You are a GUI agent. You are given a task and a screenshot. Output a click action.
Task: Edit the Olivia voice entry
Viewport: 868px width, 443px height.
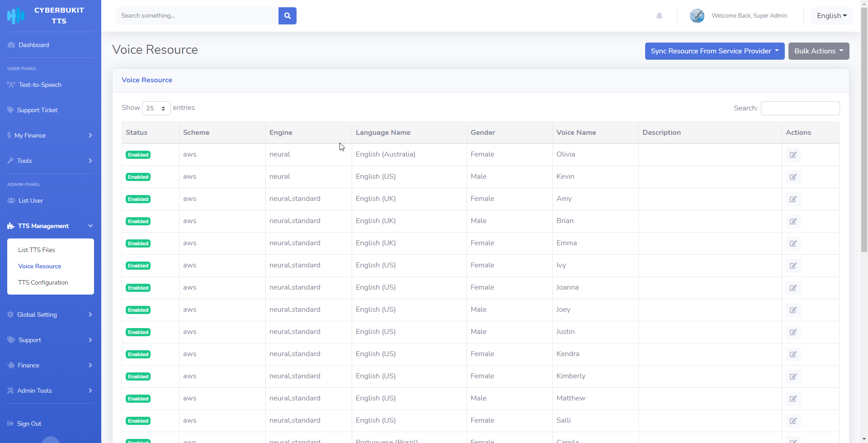tap(793, 155)
